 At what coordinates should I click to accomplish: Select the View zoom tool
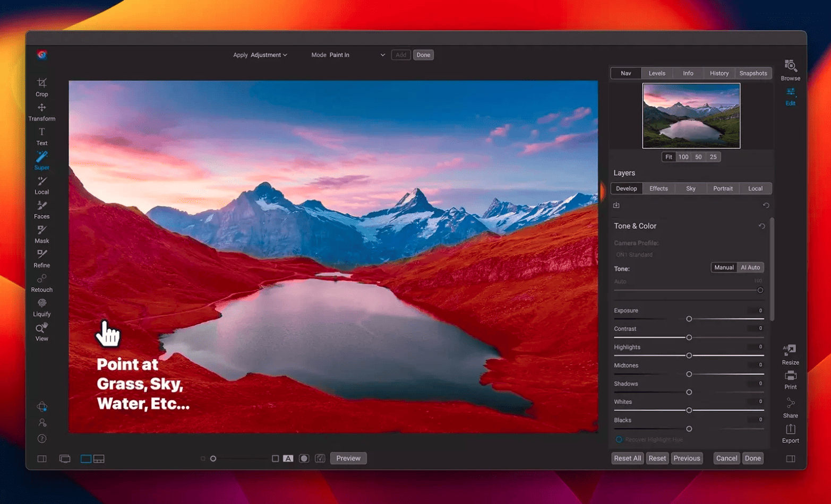pyautogui.click(x=42, y=332)
